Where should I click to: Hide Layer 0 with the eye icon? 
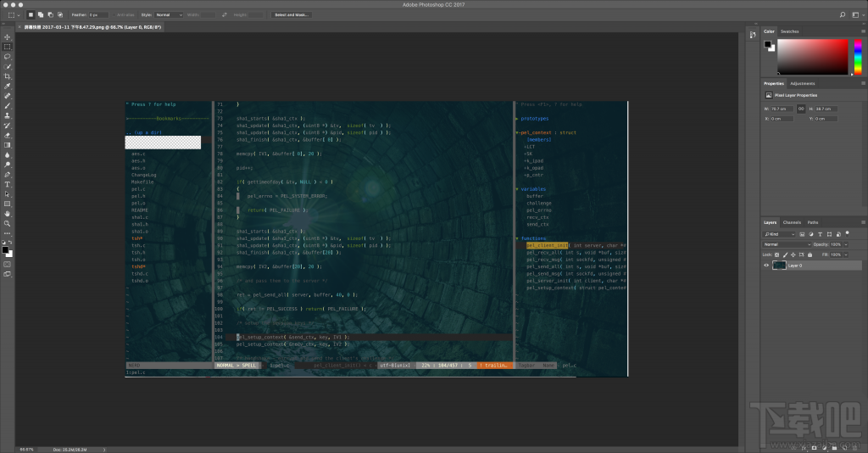766,266
